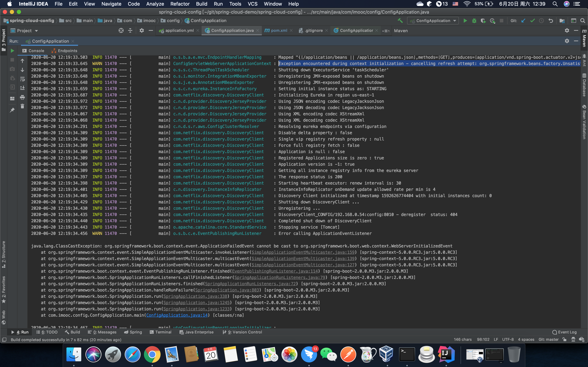Screen dimensions: 588x367
Task: Show hidden editor tabs list
Action: point(386,31)
